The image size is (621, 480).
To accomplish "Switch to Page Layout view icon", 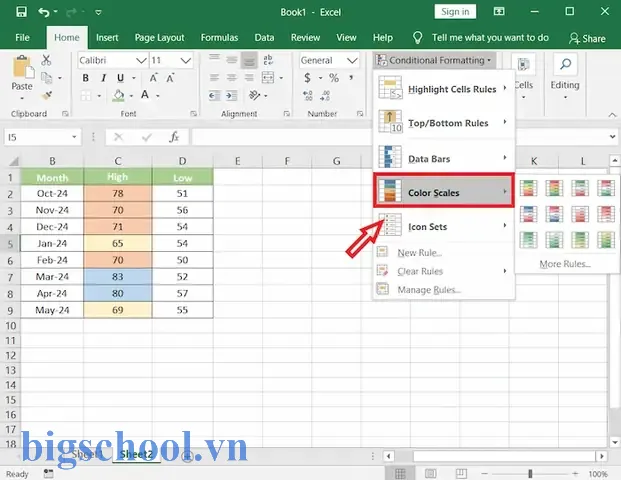I will [431, 473].
